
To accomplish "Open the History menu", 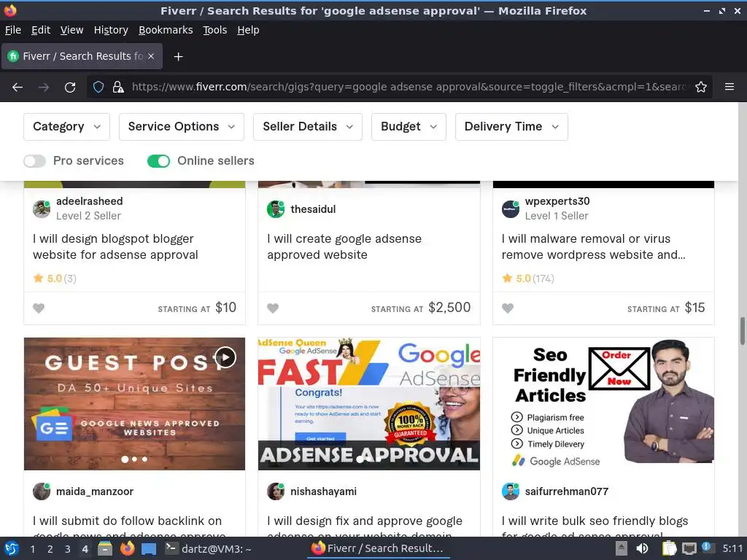I will 111,30.
